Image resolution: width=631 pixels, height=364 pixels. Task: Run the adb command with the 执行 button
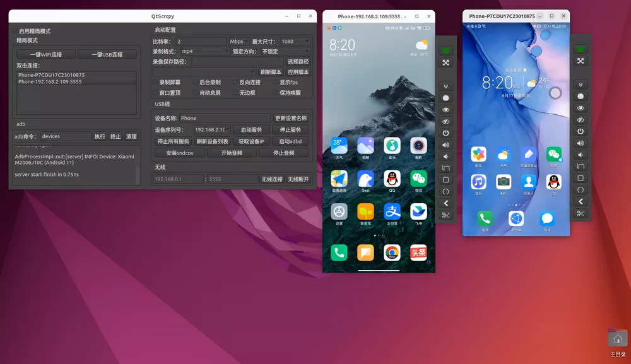100,136
